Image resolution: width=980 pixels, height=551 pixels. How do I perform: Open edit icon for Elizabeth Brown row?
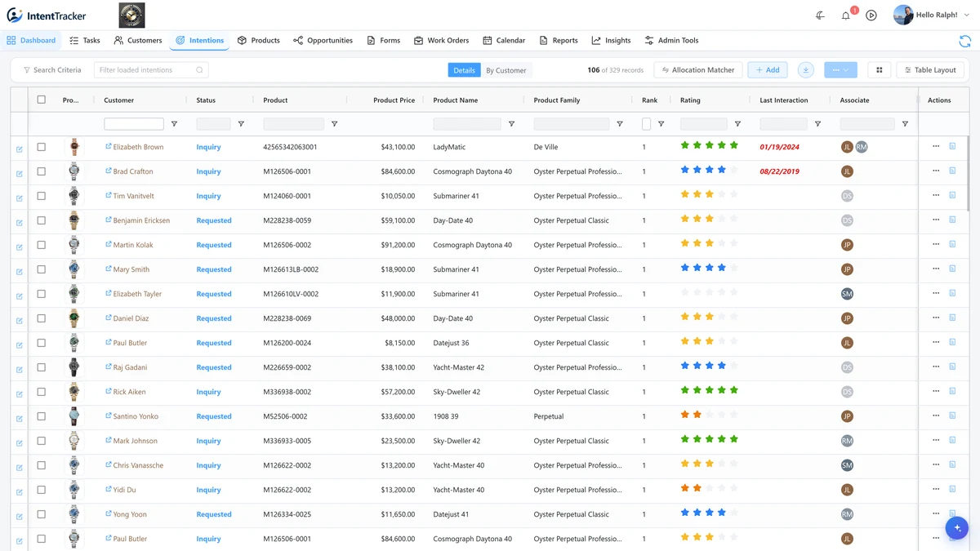click(20, 149)
